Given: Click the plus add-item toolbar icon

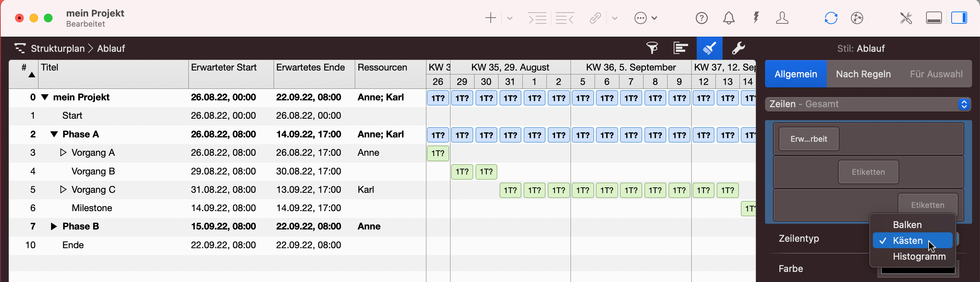Looking at the screenshot, I should (490, 18).
